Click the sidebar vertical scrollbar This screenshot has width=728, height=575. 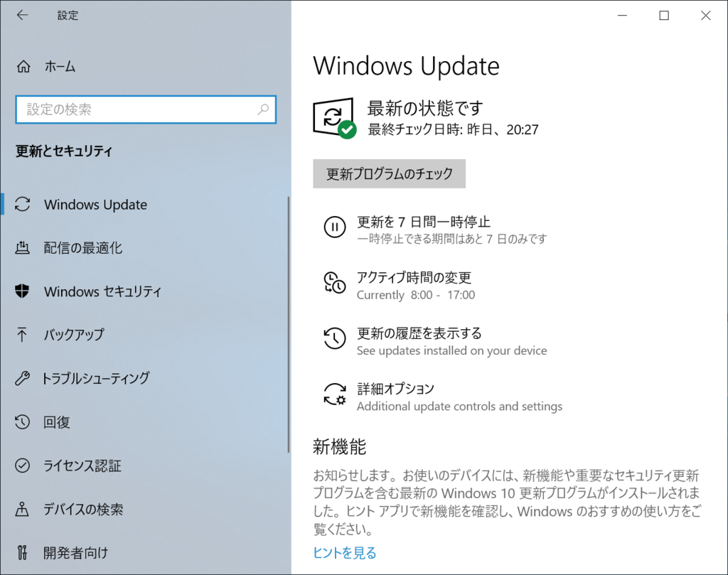[289, 325]
